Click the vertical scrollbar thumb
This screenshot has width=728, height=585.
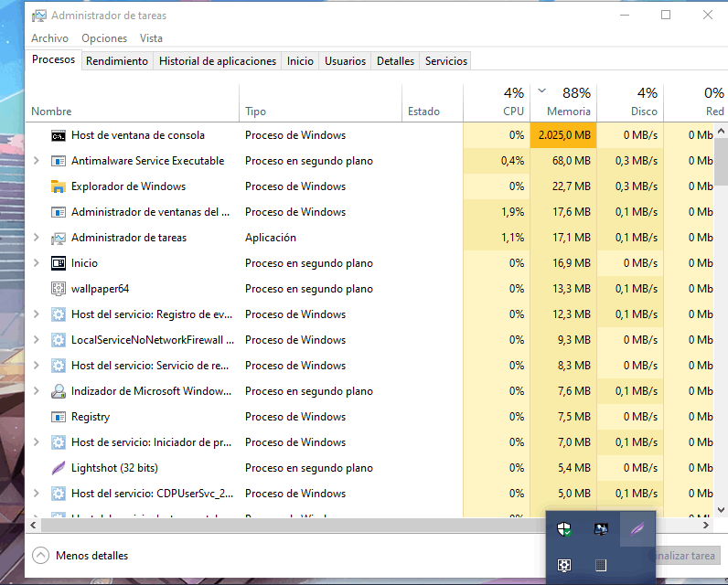point(721,162)
